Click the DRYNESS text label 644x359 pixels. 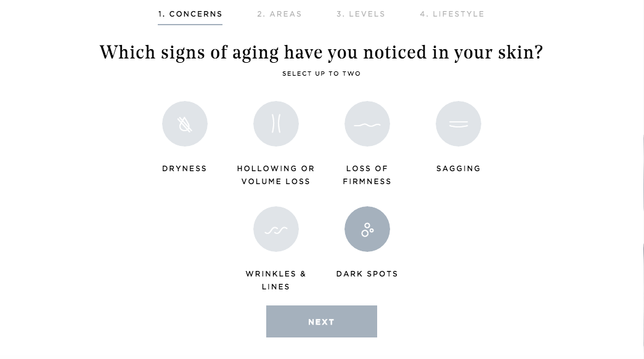185,169
